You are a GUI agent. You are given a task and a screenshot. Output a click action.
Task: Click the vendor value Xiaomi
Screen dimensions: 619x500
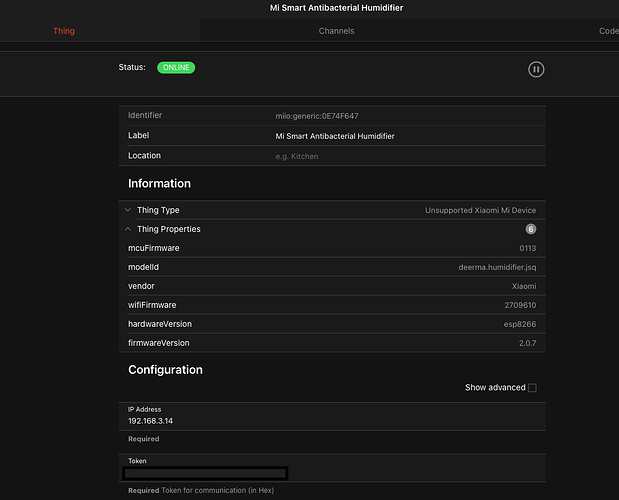point(524,286)
